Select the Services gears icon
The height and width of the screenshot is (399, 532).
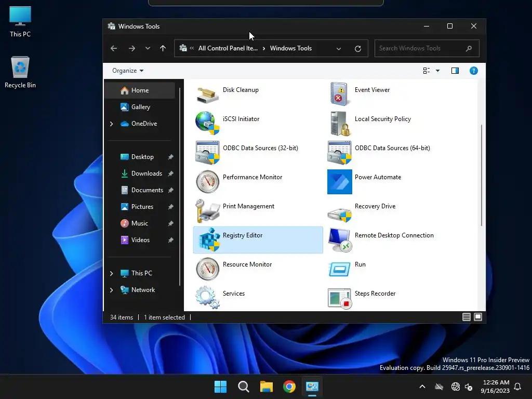click(x=207, y=298)
